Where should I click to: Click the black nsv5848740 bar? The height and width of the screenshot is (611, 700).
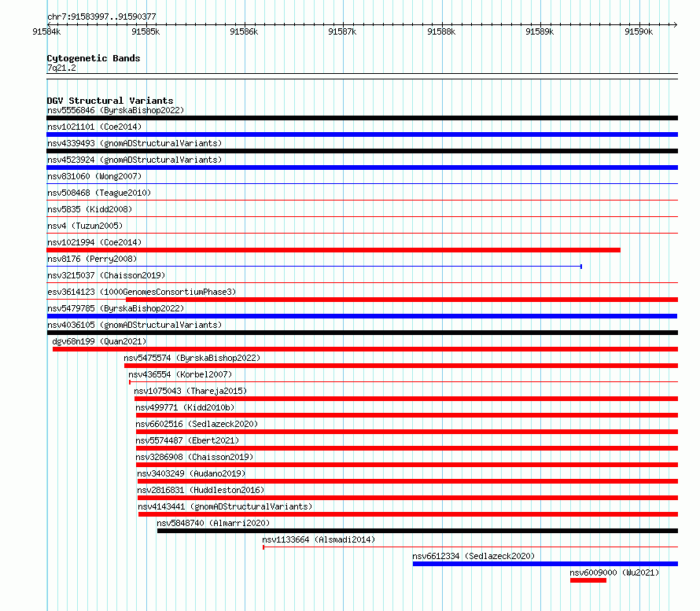coord(418,531)
